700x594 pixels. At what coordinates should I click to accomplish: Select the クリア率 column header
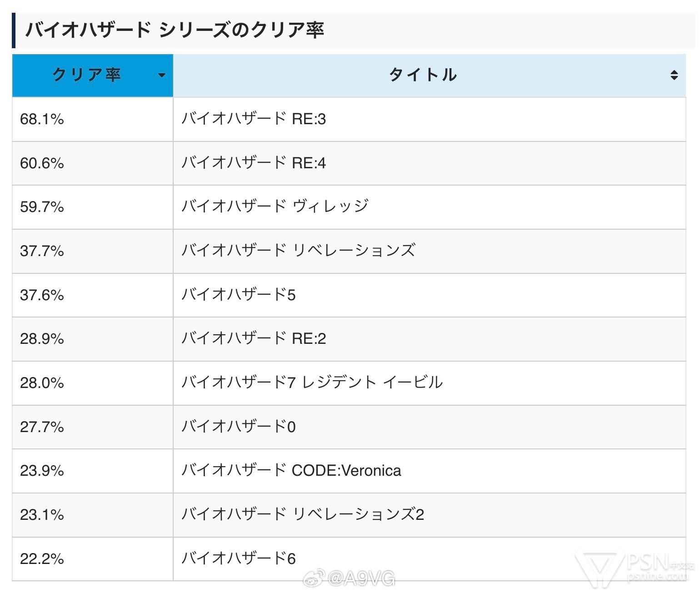(x=93, y=76)
